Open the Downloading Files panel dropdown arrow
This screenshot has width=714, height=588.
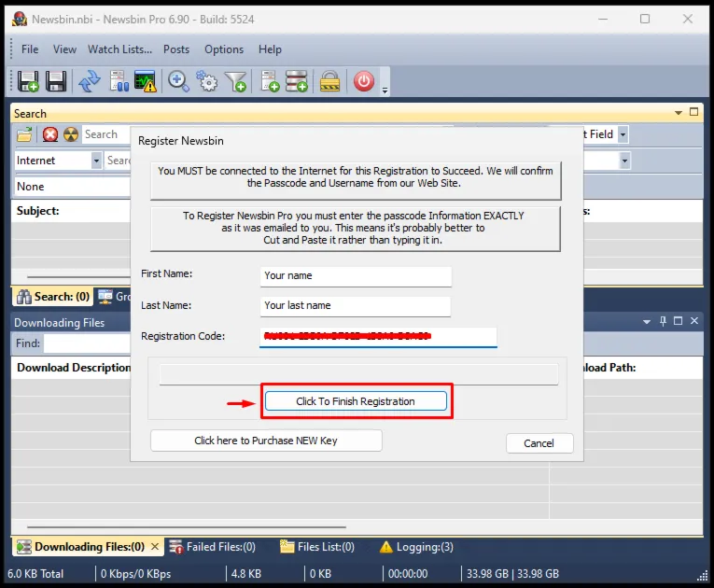click(x=647, y=322)
